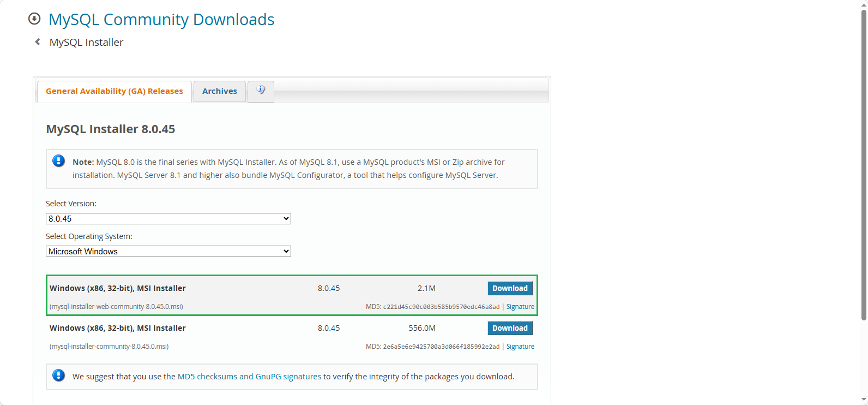Viewport: 868px width, 405px height.
Task: Expand the Operating System dropdown showing Microsoft Windows
Action: tap(168, 252)
